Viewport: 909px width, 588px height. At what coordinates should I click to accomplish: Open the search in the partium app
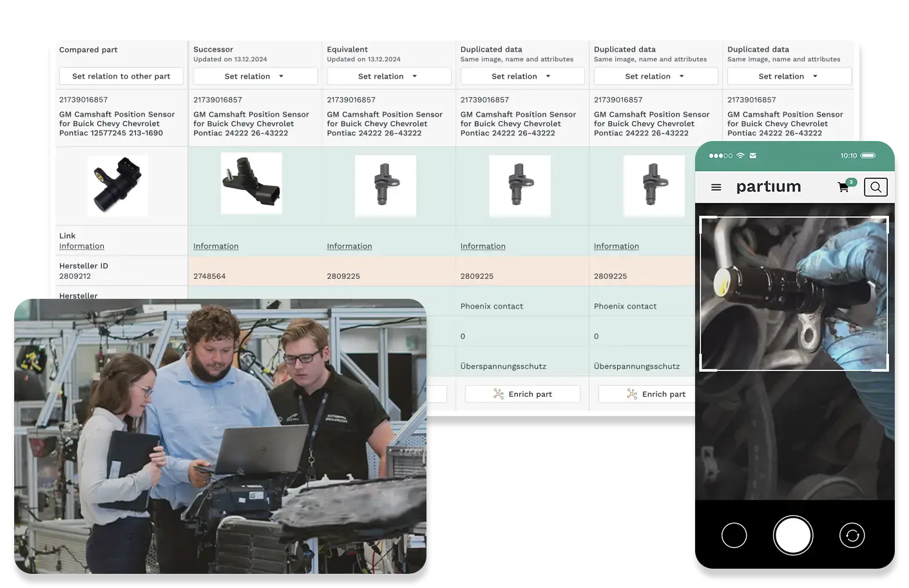[876, 187]
